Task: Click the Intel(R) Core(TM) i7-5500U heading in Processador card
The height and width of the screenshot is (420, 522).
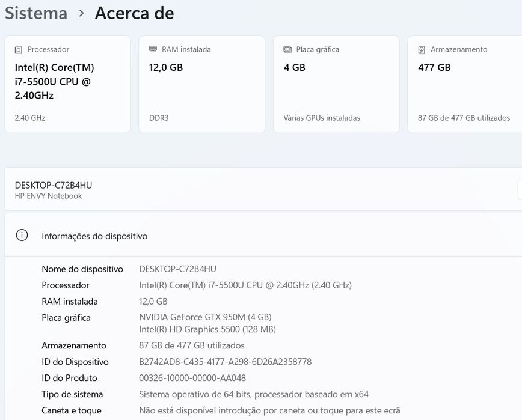Action: tap(54, 82)
